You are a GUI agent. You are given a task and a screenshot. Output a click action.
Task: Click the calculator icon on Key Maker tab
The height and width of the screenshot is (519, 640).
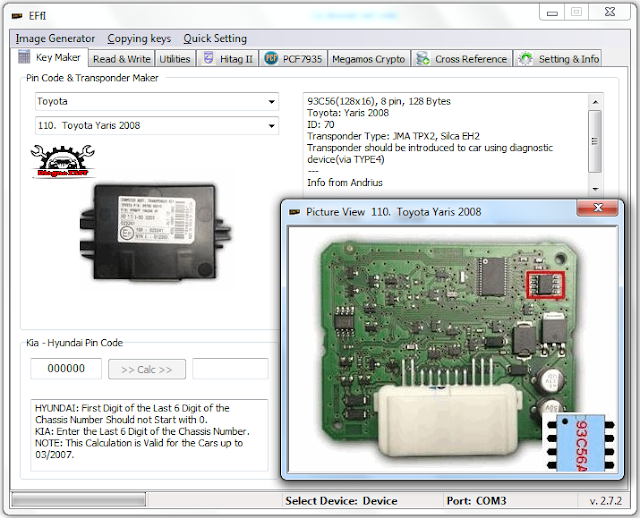(x=24, y=57)
